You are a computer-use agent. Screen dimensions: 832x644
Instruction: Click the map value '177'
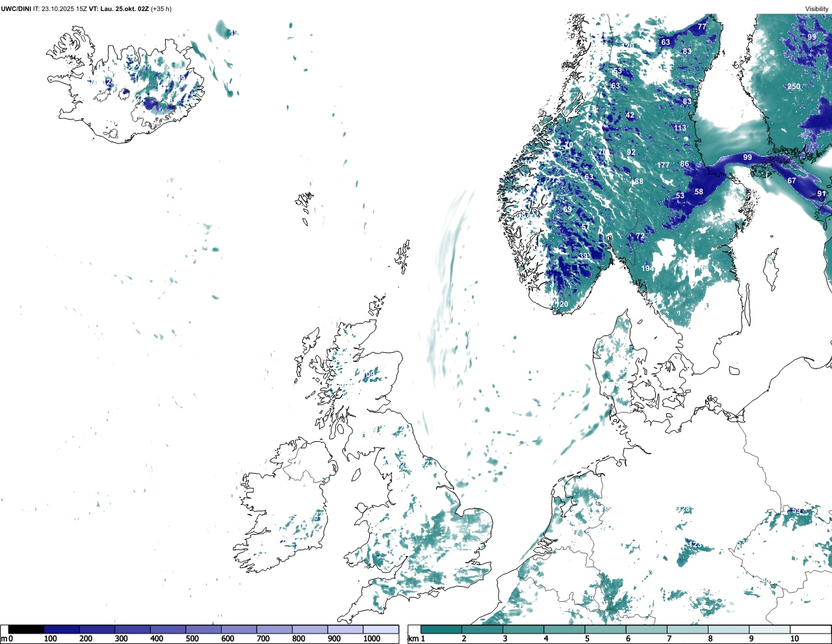663,165
